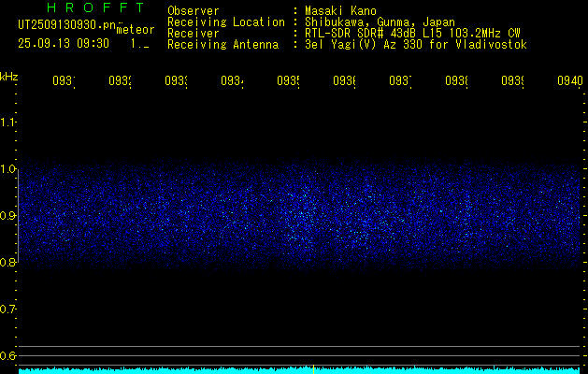This screenshot has width=588, height=374.
Task: Click the 1.0 frequency axis label
Action: point(7,169)
